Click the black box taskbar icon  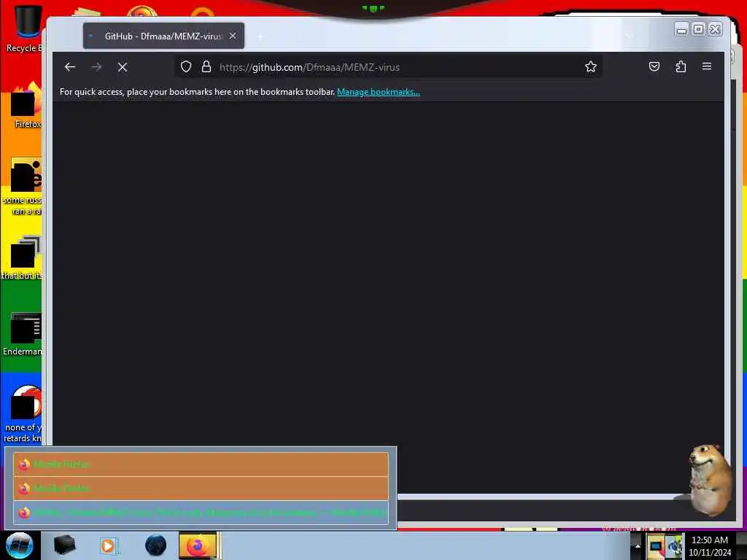pos(64,545)
